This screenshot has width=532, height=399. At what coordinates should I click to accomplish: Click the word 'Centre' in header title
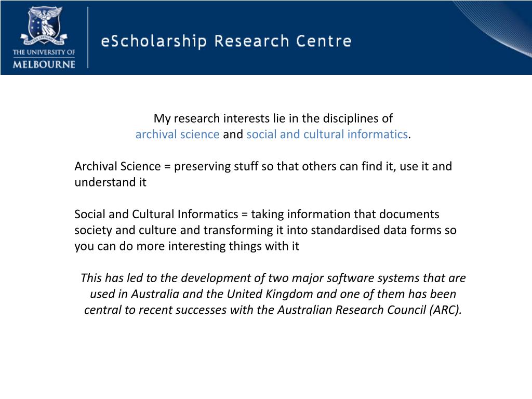[x=324, y=42]
